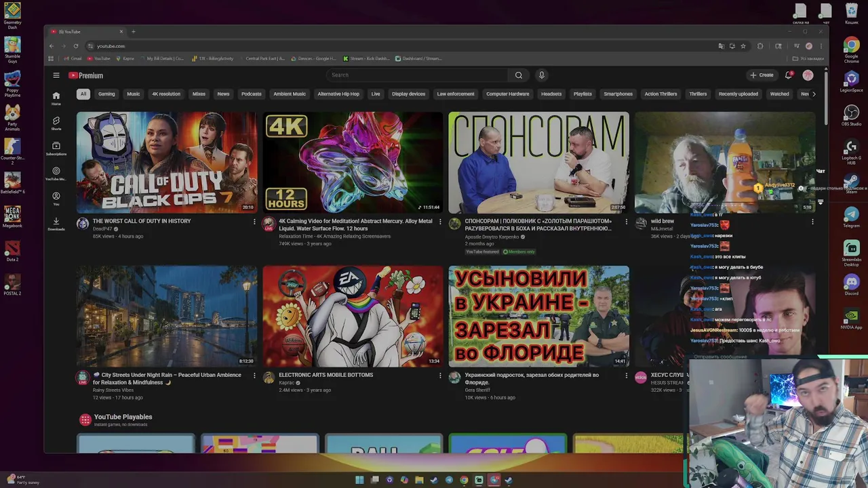Open options for the wild brew video

812,222
